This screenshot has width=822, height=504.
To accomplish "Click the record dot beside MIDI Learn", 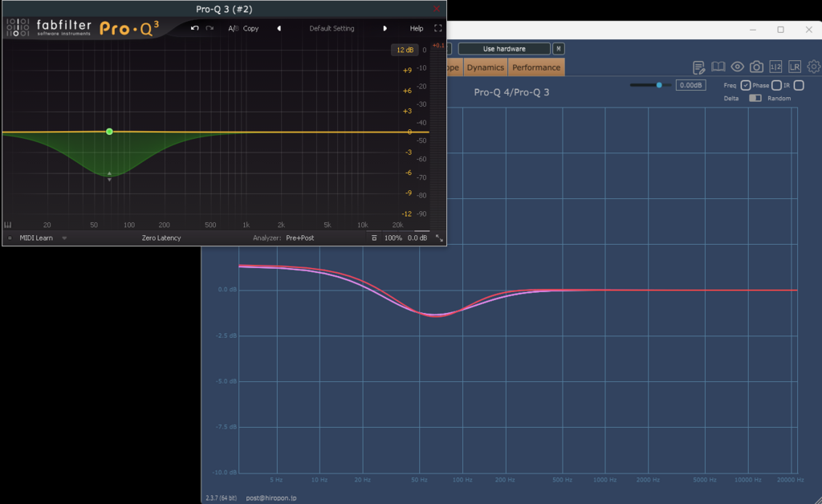I will 10,238.
